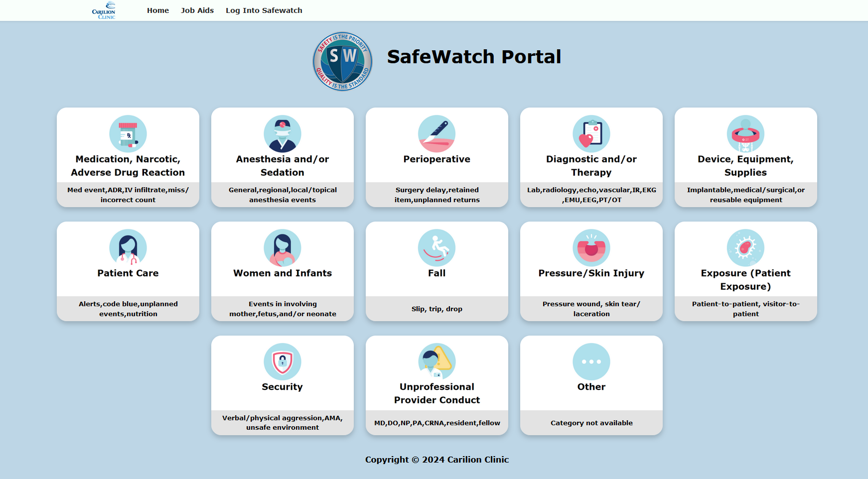Open Medication, Narcotic, Adverse Drug Reaction title
The height and width of the screenshot is (479, 868).
point(128,166)
